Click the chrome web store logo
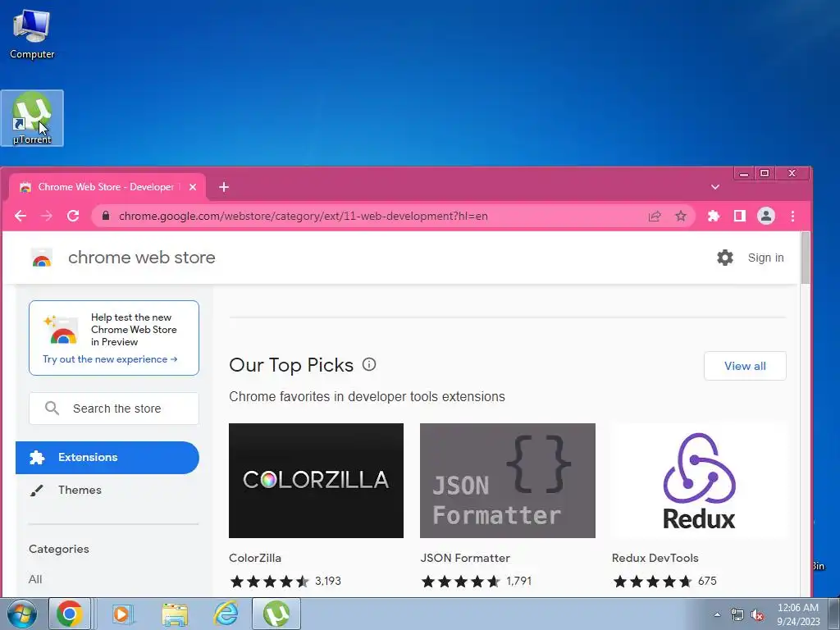Screen dimensions: 840x630 [x=41, y=258]
